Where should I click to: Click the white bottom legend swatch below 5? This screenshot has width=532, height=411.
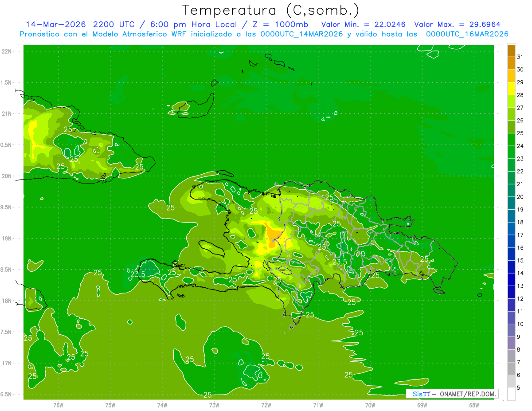coord(511,394)
